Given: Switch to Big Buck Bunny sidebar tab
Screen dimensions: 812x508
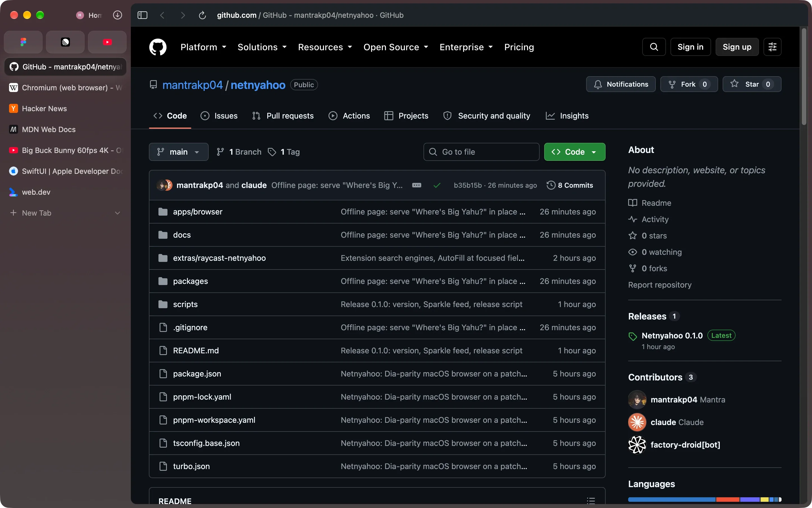Looking at the screenshot, I should coord(65,150).
